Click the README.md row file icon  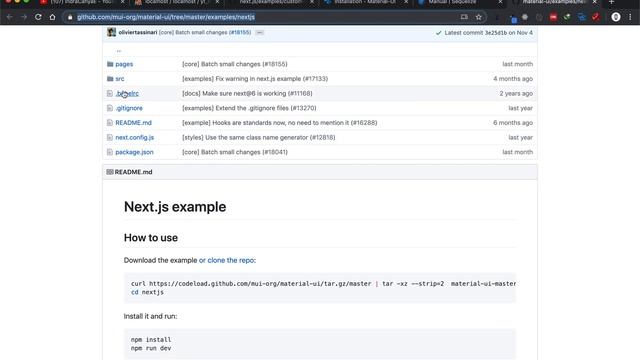click(x=110, y=123)
